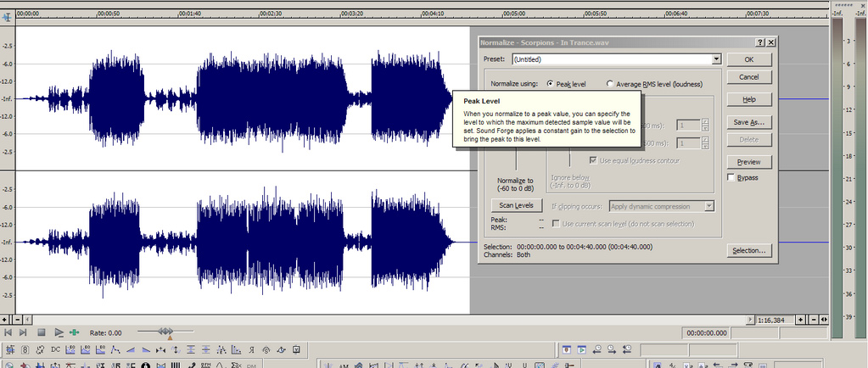The height and width of the screenshot is (368, 868).
Task: Open Help for the Normalize dialog
Action: (749, 99)
